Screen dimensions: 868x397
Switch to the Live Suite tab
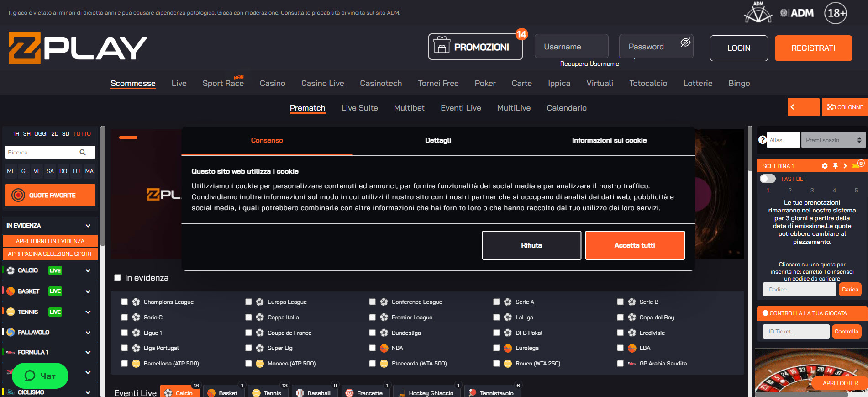[359, 108]
